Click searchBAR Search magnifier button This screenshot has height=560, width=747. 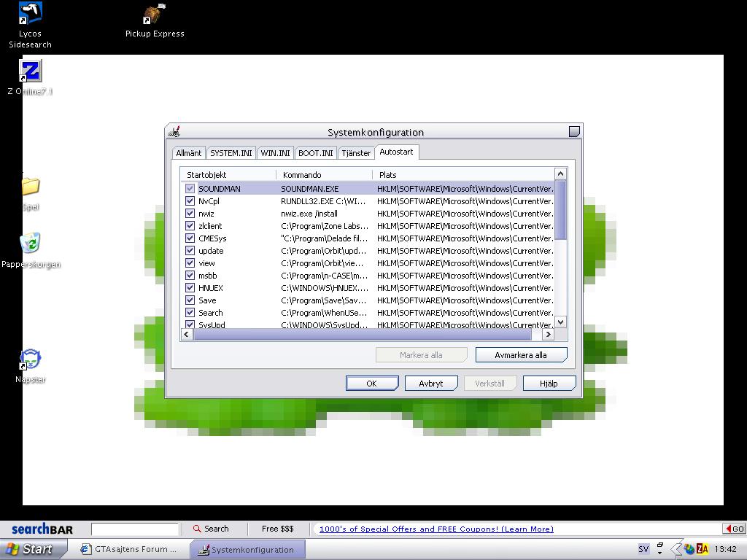[211, 529]
